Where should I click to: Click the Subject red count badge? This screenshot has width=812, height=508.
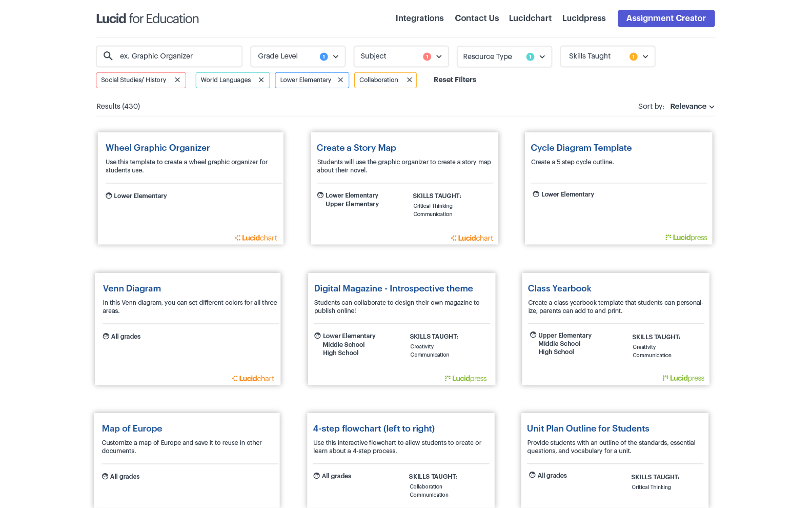[x=427, y=56]
